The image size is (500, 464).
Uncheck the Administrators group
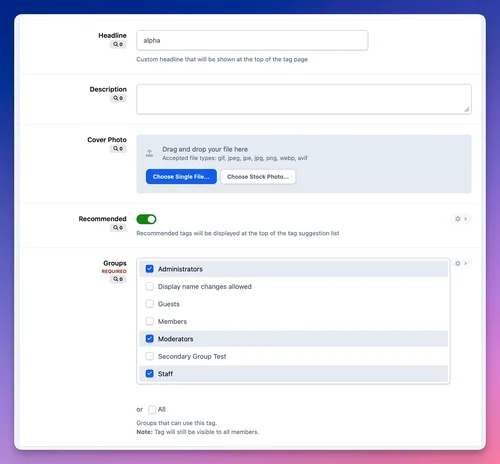click(x=150, y=269)
